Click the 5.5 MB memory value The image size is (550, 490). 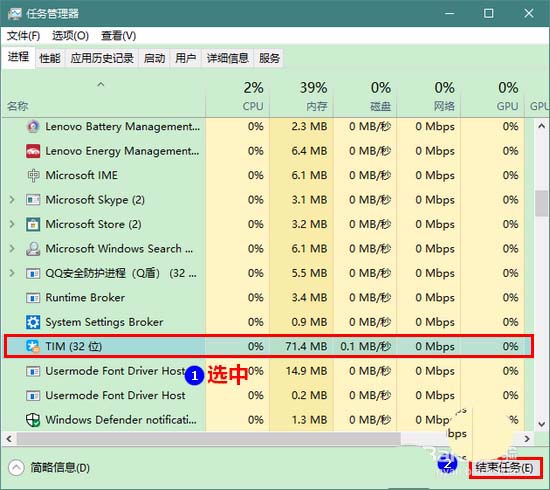coord(309,273)
